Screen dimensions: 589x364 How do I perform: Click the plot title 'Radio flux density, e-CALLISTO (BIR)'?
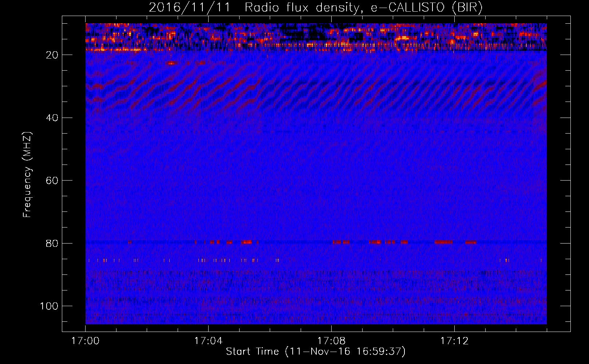click(x=363, y=8)
